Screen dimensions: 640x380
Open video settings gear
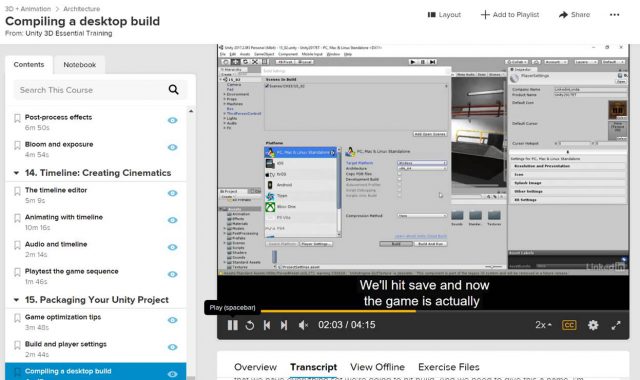(x=593, y=325)
